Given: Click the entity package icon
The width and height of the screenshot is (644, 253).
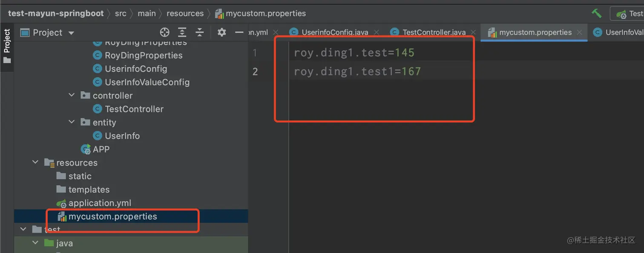Looking at the screenshot, I should (86, 122).
